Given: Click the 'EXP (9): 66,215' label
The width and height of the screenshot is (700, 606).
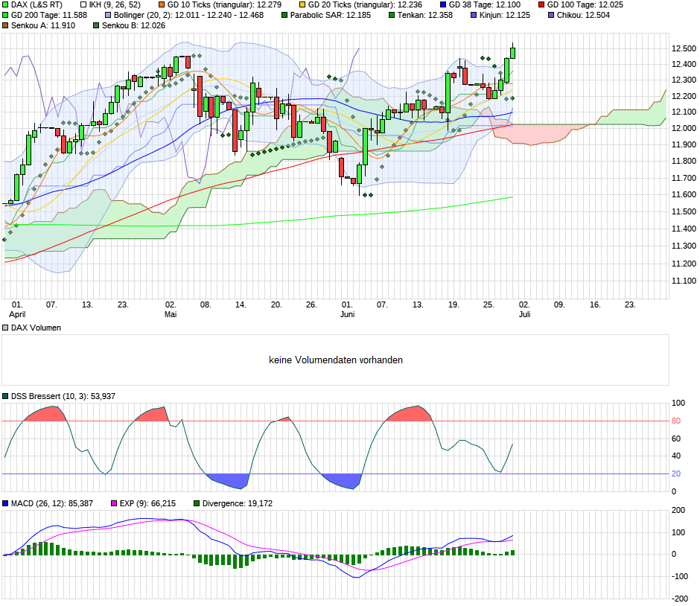Looking at the screenshot, I should [147, 503].
